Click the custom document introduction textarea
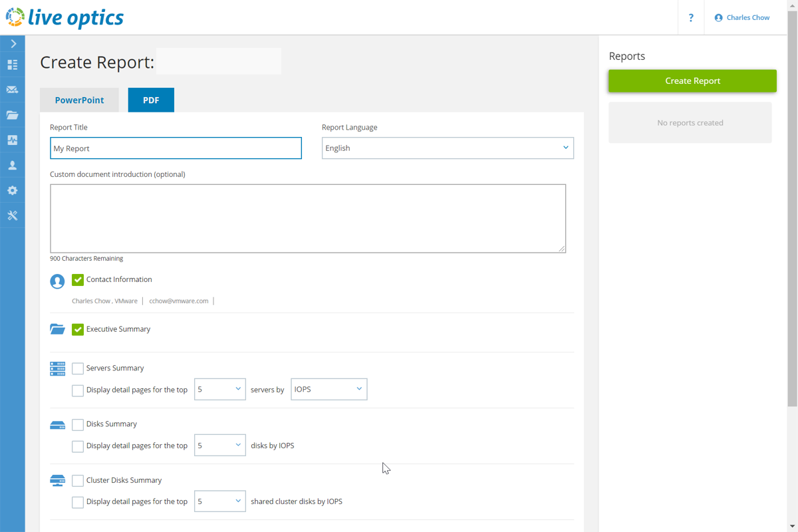Image resolution: width=798 pixels, height=532 pixels. click(308, 219)
